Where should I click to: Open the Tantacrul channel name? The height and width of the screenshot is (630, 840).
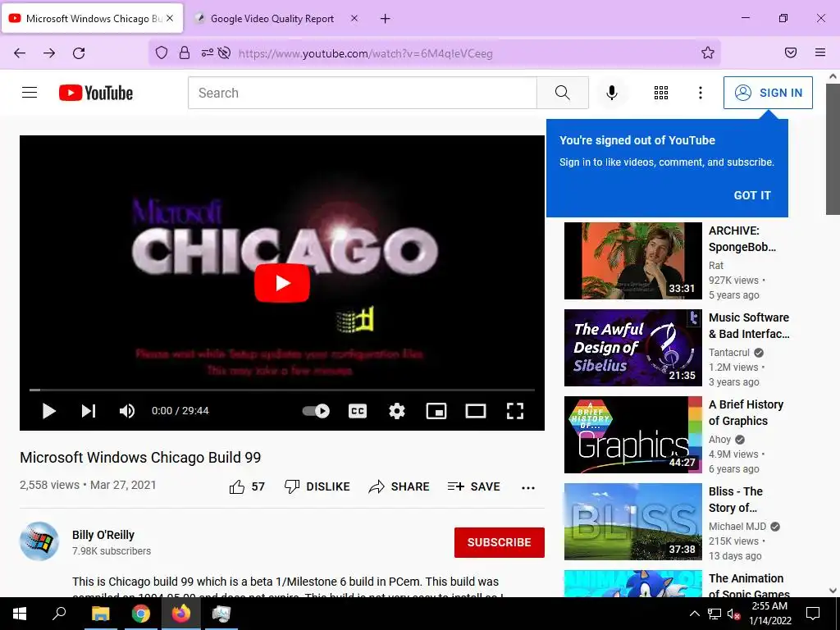(x=729, y=353)
